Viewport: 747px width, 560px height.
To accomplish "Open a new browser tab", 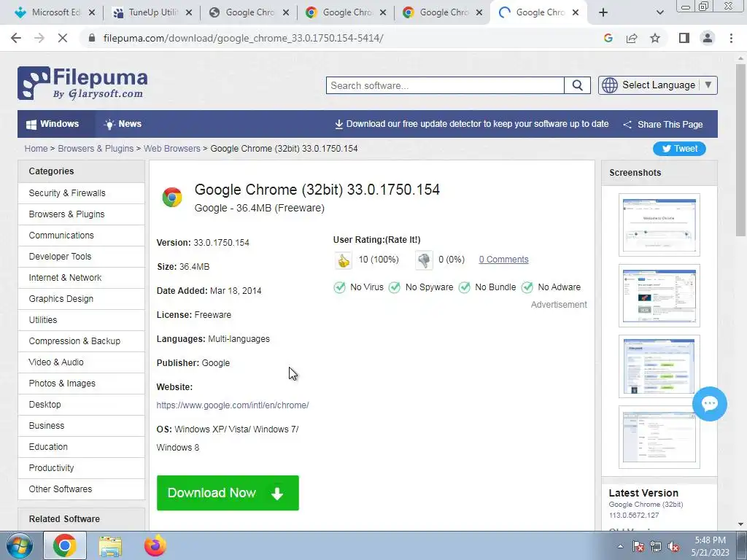I will [x=603, y=12].
